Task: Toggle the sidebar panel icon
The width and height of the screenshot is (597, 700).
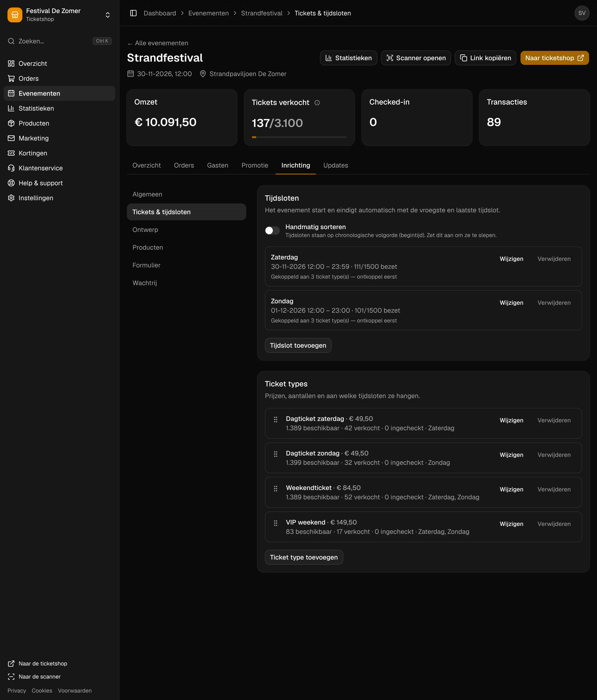Action: point(133,13)
